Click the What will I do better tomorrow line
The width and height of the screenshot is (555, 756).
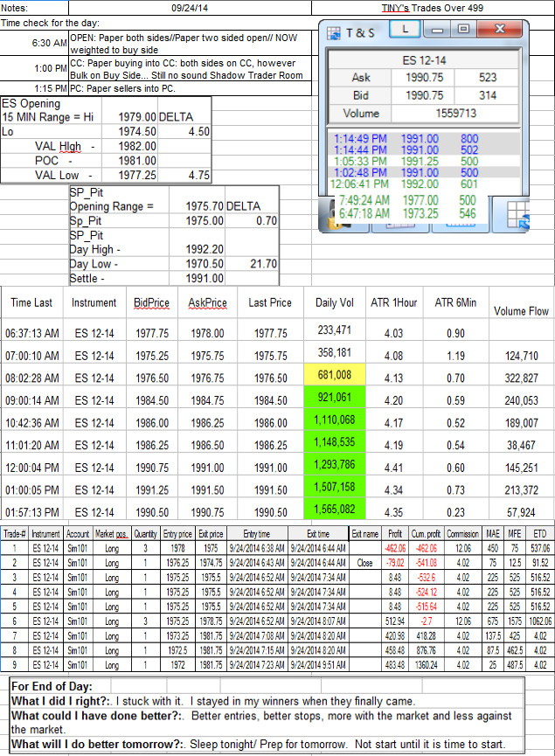tap(258, 744)
